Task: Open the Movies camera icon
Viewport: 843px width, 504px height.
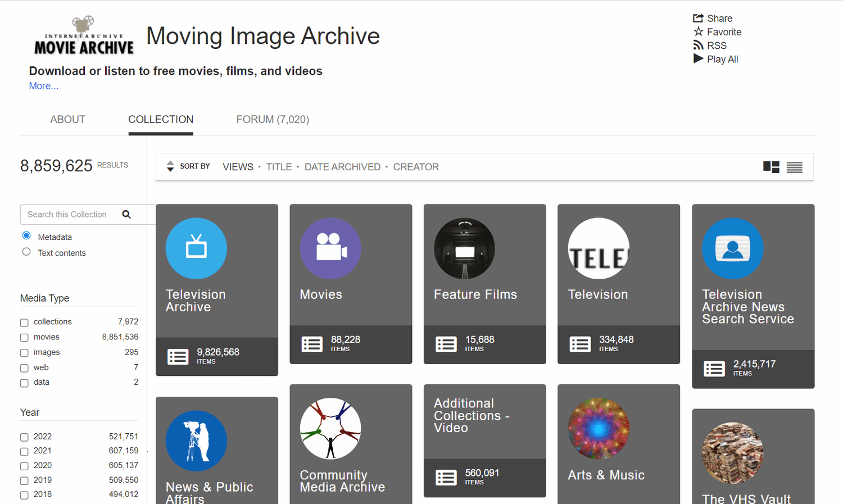Action: click(330, 248)
